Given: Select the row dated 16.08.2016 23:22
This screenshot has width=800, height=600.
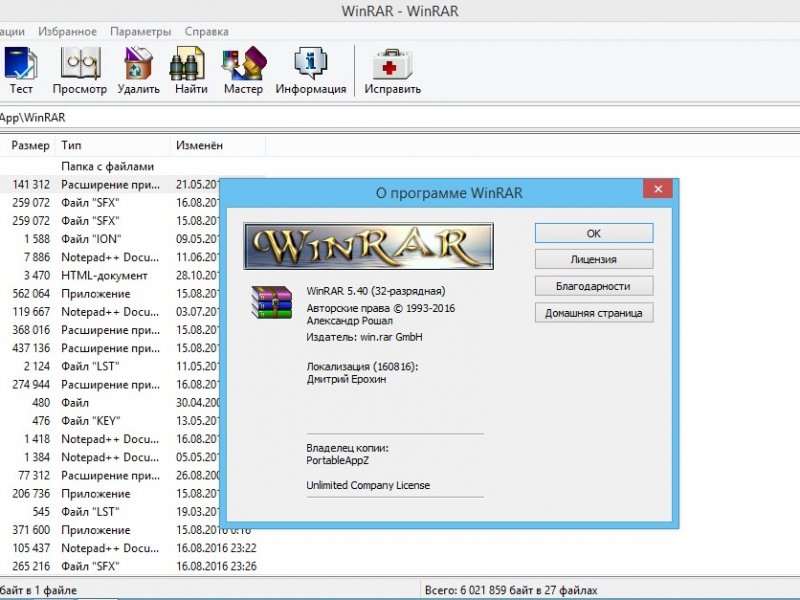Looking at the screenshot, I should pos(133,548).
